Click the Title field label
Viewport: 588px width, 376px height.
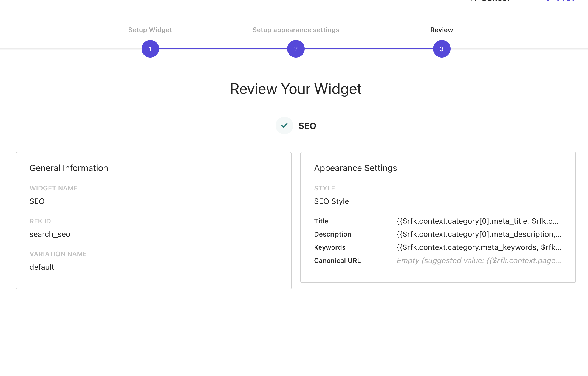[x=321, y=221]
